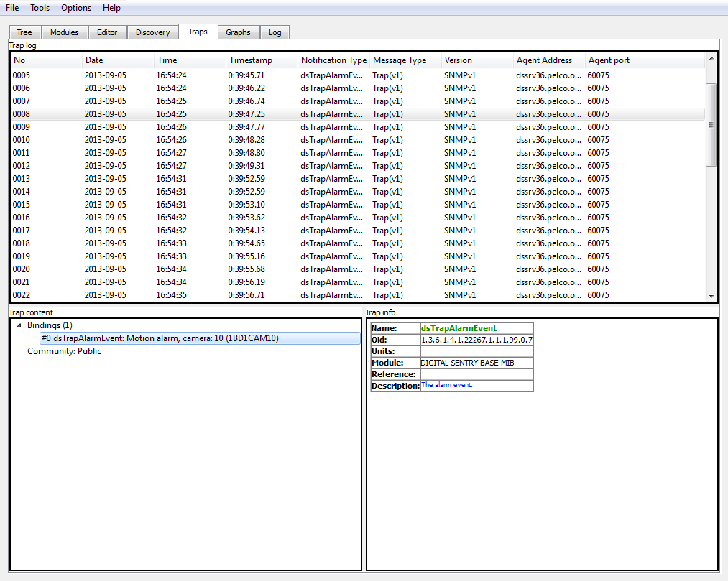Image resolution: width=728 pixels, height=581 pixels.
Task: Switch to the Tree tab
Action: (x=24, y=32)
